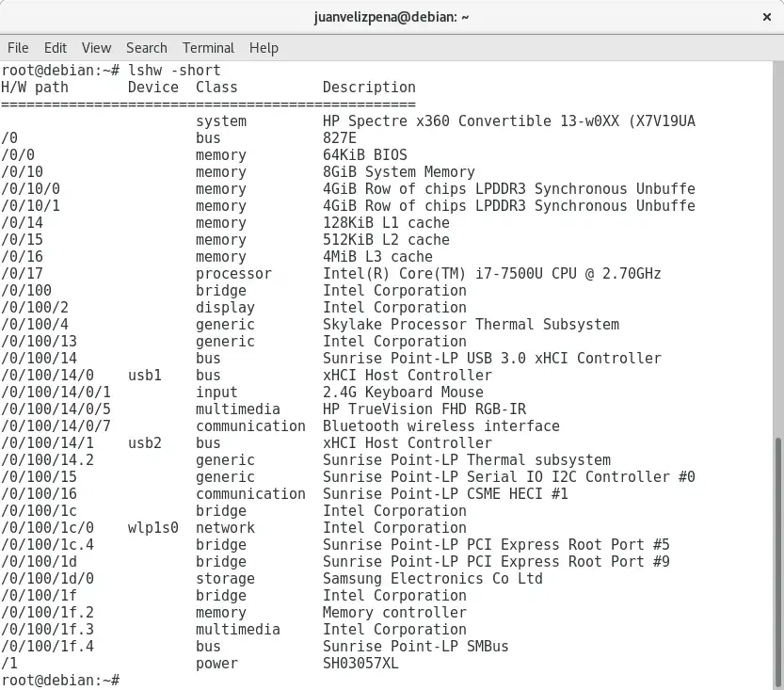This screenshot has height=690, width=784.
Task: Click the /0/100/1c.4 hardware path
Action: tap(47, 545)
